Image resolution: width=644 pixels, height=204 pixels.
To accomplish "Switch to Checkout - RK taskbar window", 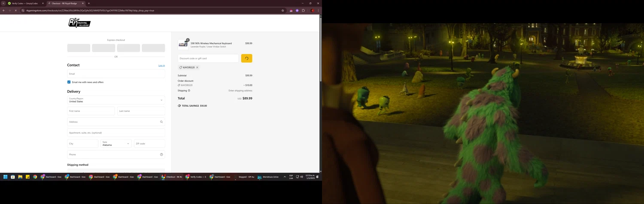I will pos(172,177).
